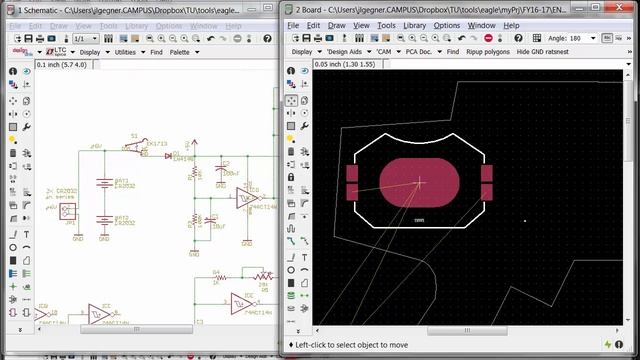
Task: Click Hide GND ratsnest button
Action: point(542,52)
